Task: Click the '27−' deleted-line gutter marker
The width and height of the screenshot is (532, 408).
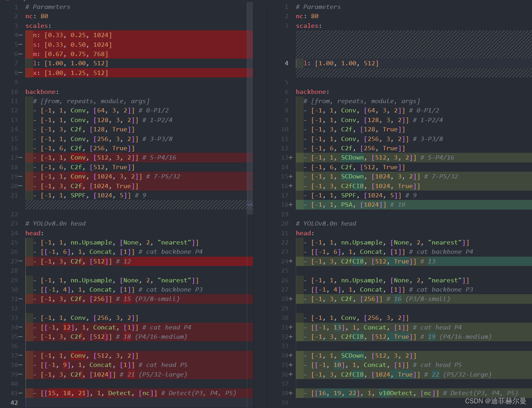Action: pos(16,261)
